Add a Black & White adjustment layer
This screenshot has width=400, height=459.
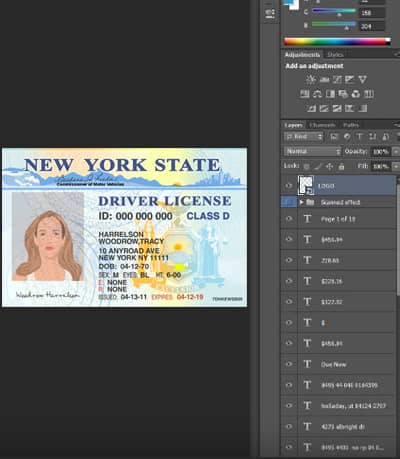click(330, 94)
